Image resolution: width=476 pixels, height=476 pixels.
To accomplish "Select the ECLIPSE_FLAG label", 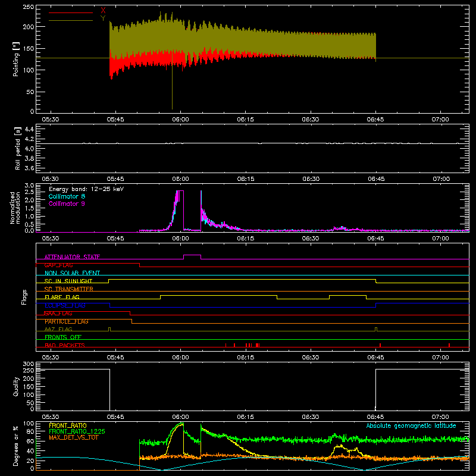I will [x=65, y=305].
